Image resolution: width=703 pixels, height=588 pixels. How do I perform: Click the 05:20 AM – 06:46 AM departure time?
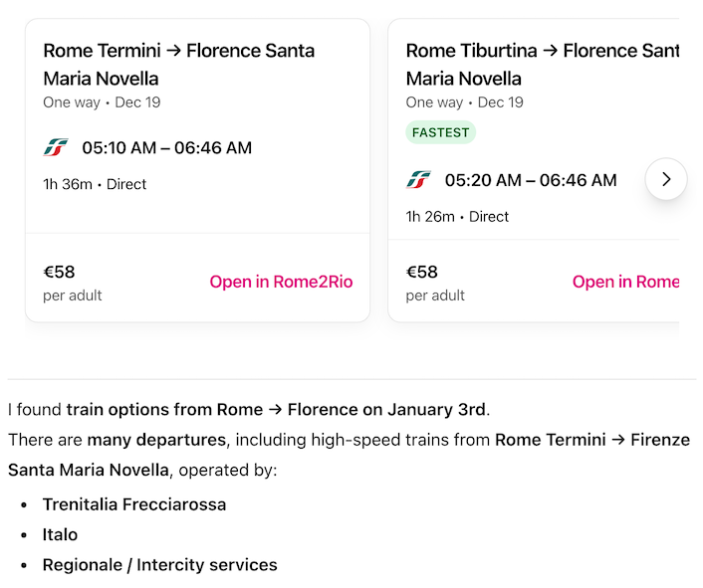tap(530, 180)
